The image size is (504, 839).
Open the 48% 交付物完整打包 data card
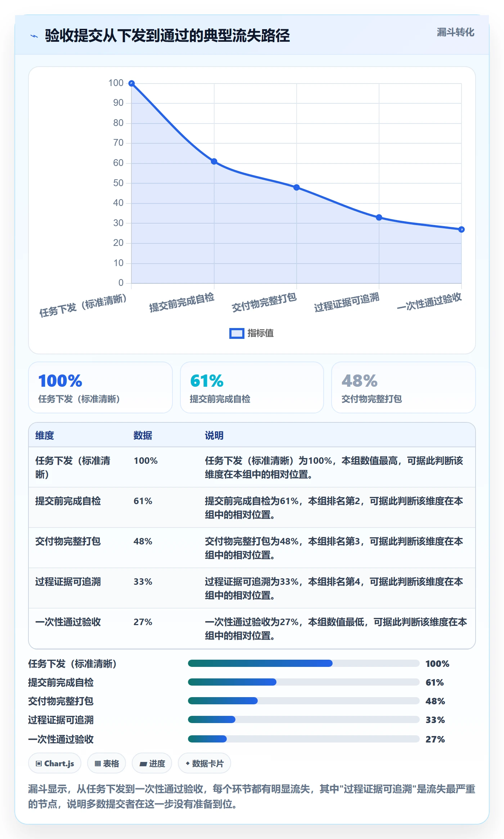[x=404, y=387]
